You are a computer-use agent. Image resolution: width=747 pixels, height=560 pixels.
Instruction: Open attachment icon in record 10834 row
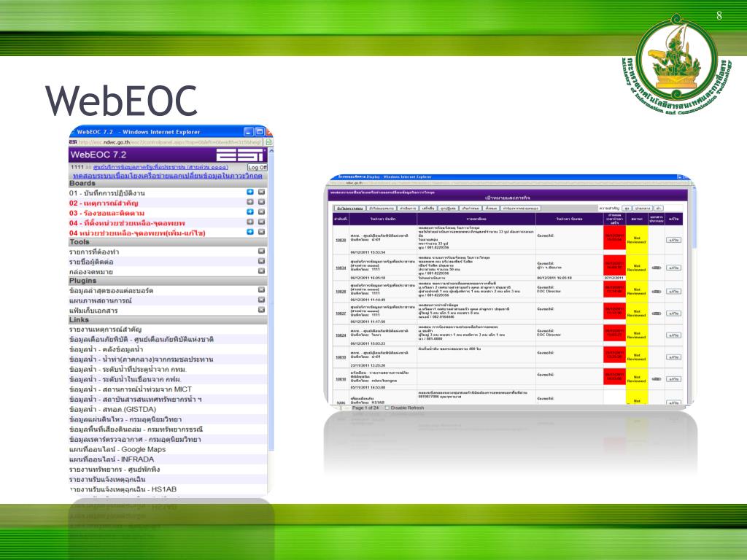656,268
